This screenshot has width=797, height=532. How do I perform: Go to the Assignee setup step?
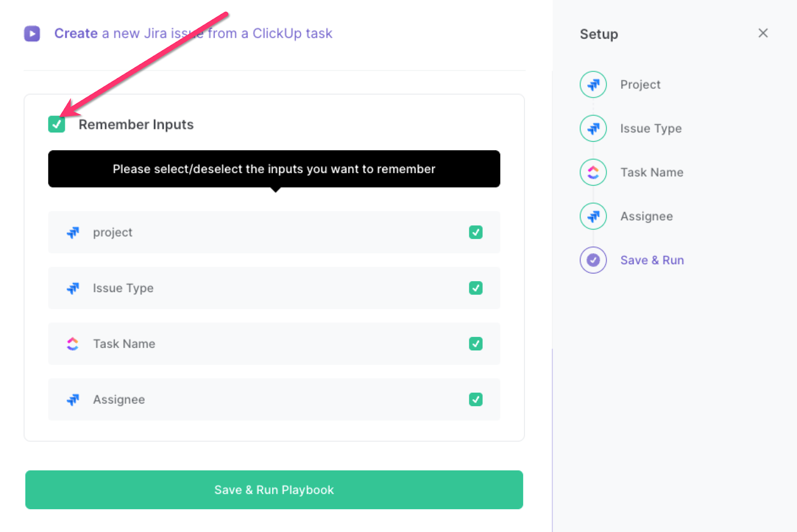[647, 216]
